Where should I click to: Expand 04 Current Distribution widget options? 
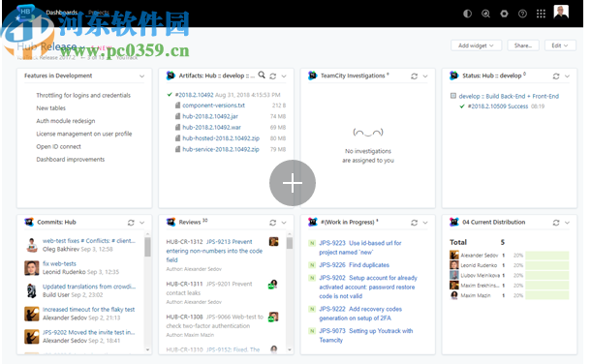(x=567, y=223)
